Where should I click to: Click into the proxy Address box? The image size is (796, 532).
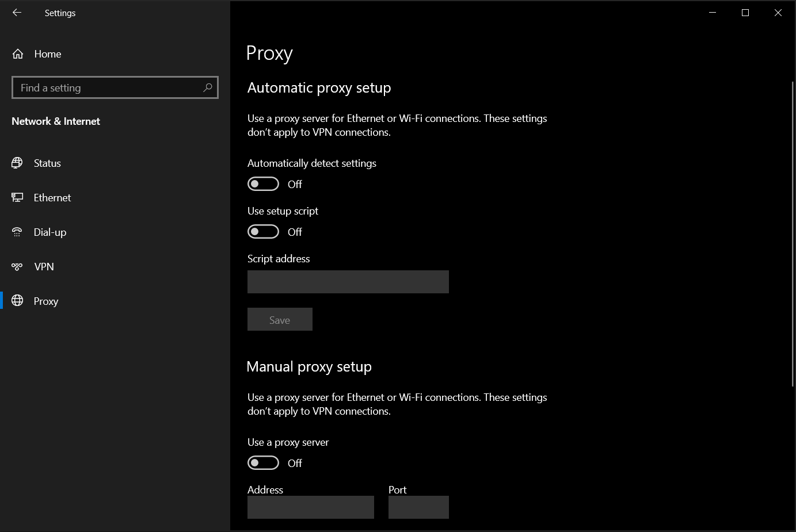(x=310, y=507)
